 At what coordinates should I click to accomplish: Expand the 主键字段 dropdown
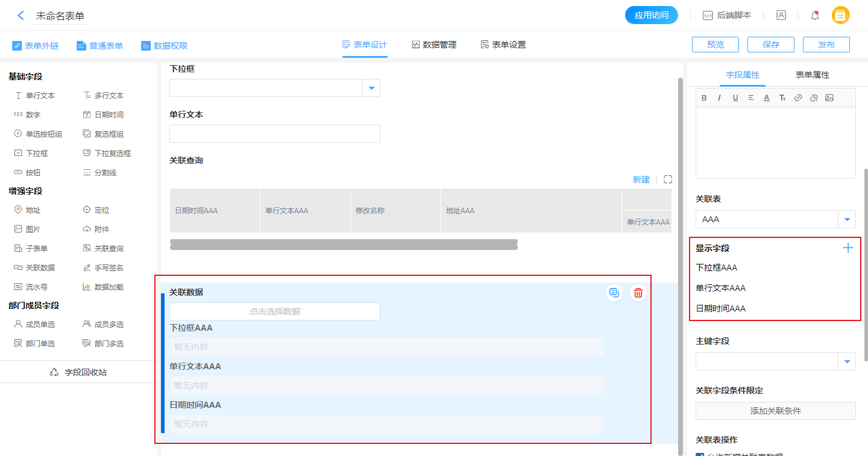click(847, 361)
